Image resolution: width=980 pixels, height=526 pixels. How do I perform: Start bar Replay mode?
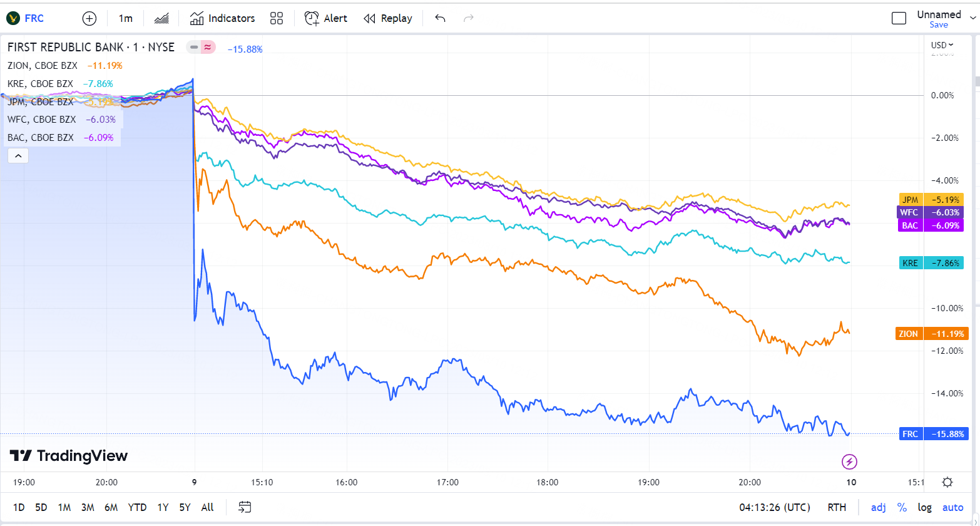point(388,18)
